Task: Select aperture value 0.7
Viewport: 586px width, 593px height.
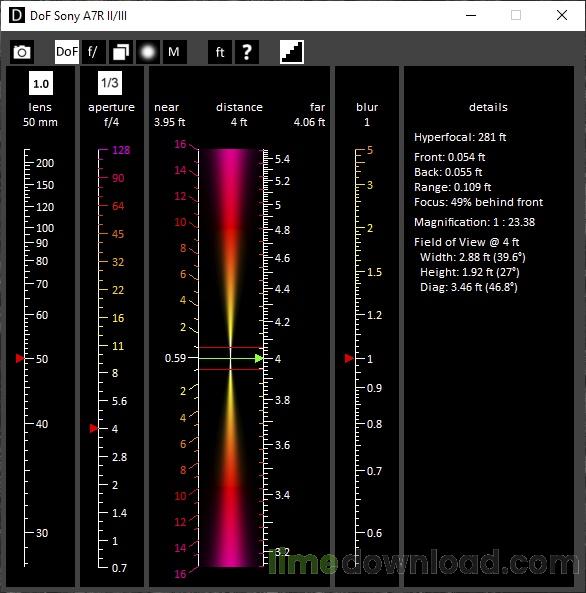Action: click(x=119, y=568)
